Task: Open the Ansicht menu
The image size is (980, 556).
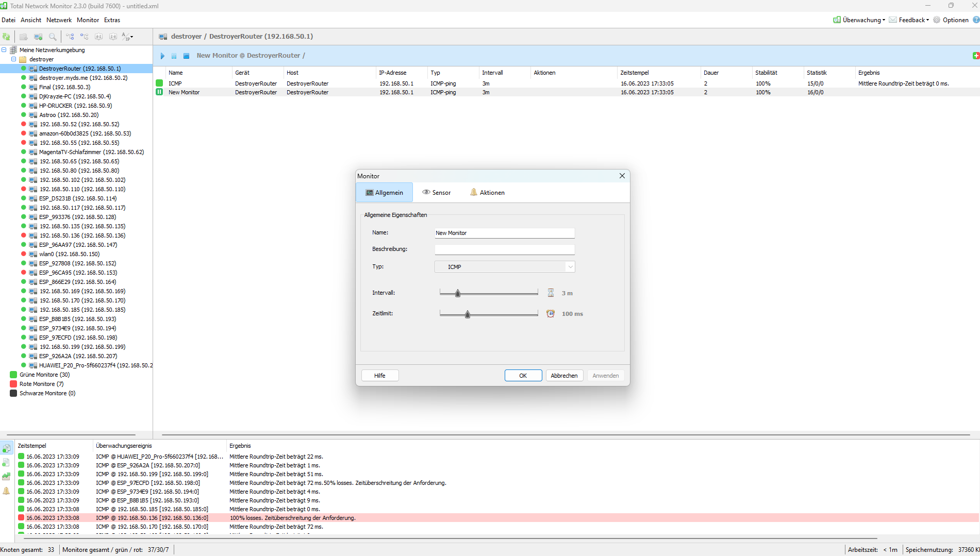Action: pos(31,20)
